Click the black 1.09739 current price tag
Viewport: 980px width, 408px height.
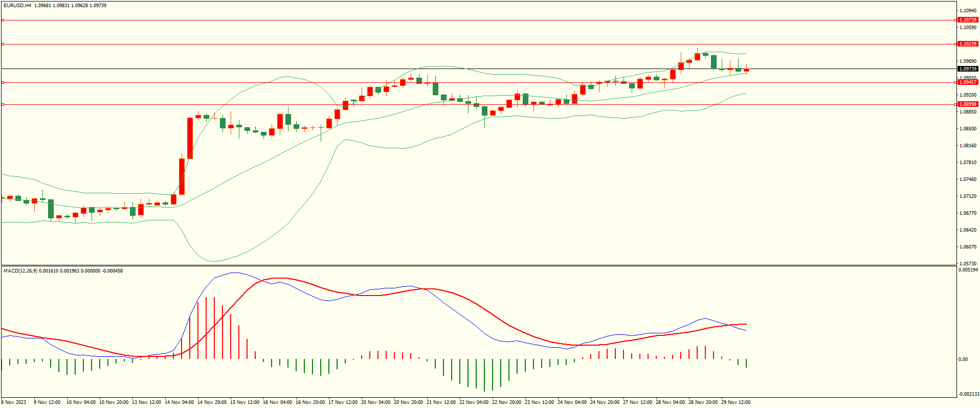click(x=968, y=69)
